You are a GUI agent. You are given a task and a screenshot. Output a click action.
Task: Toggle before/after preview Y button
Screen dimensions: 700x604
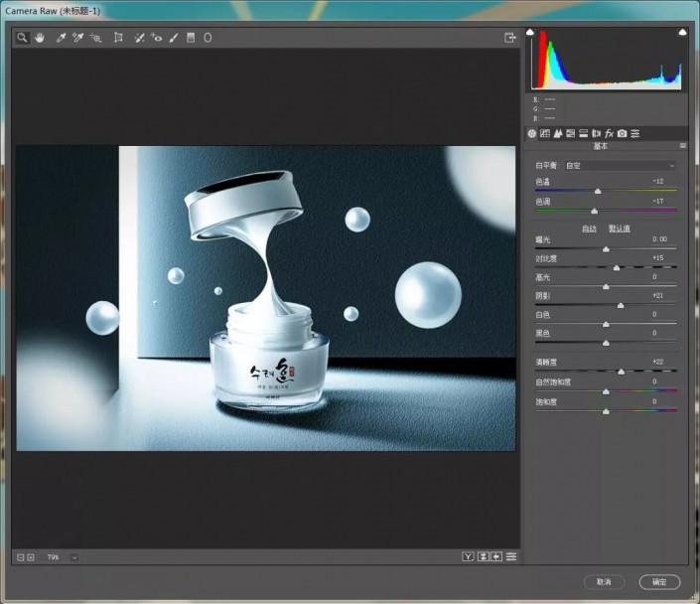(x=468, y=556)
